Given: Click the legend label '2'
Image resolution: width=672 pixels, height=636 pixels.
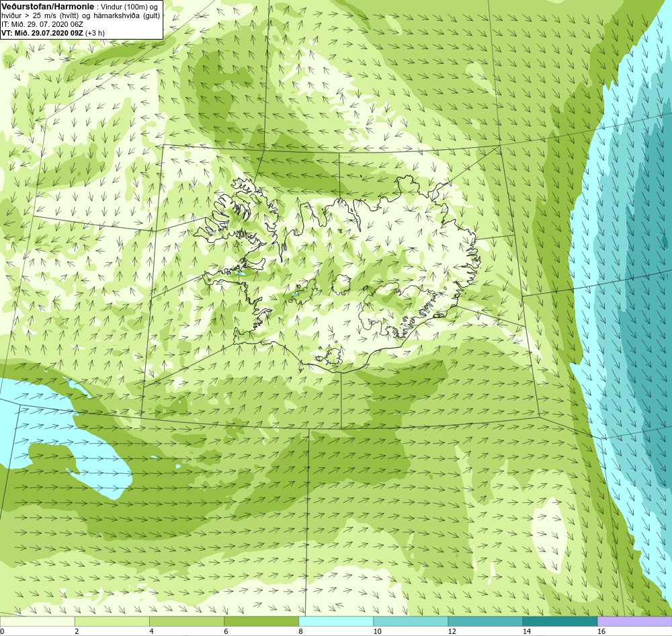Looking at the screenshot, I should pyautogui.click(x=77, y=631).
